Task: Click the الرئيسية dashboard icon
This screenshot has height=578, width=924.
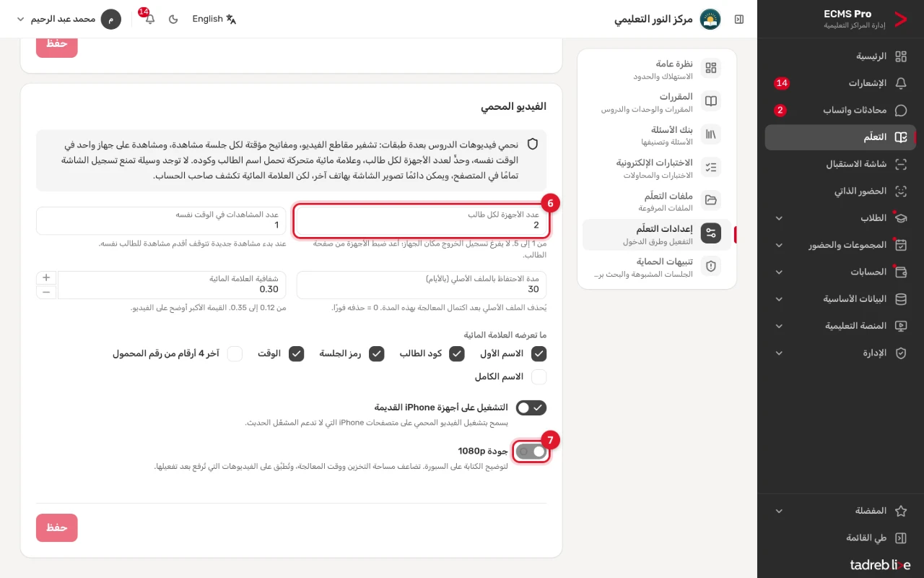Action: click(901, 56)
